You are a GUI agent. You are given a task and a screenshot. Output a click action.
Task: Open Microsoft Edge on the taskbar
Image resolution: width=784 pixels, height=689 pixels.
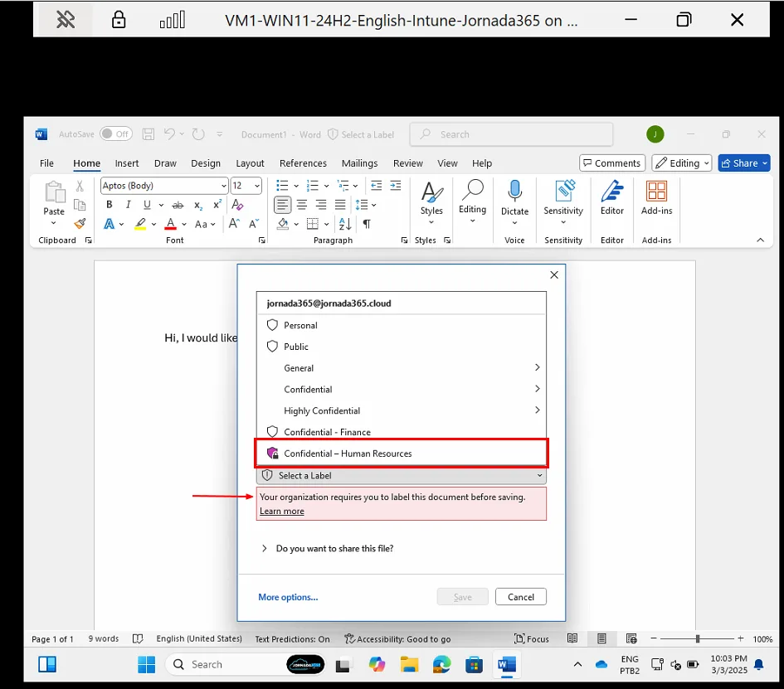[x=441, y=664]
